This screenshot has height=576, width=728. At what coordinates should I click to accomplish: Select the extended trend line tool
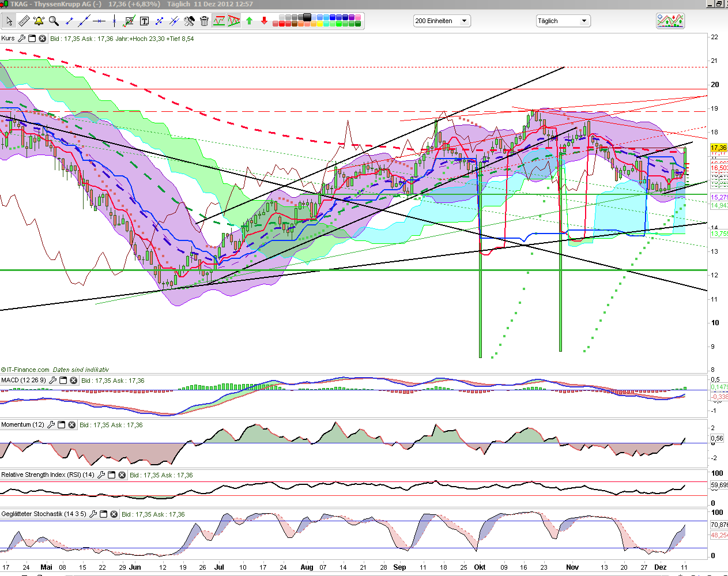[84, 21]
